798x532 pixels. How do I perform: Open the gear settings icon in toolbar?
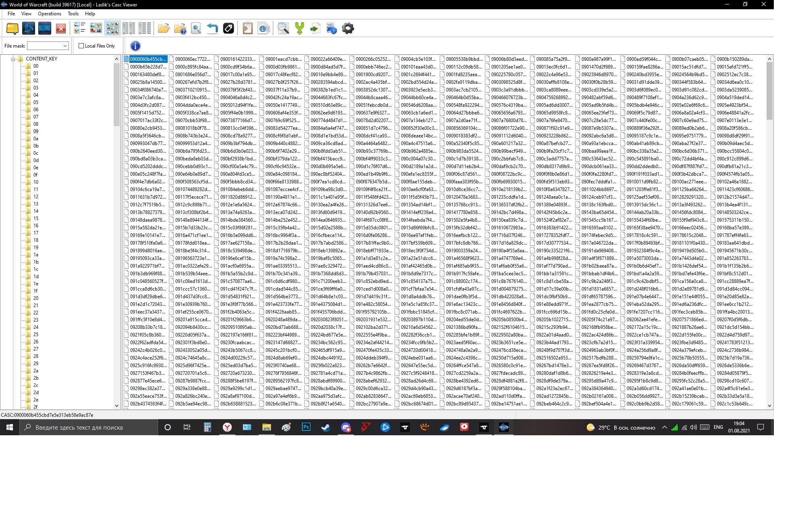348,28
